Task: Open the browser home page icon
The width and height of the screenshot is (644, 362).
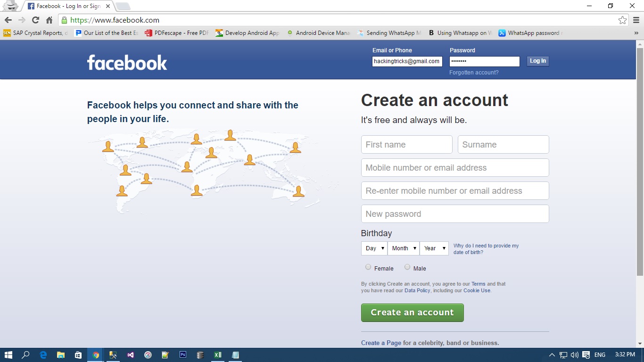Action: (49, 20)
